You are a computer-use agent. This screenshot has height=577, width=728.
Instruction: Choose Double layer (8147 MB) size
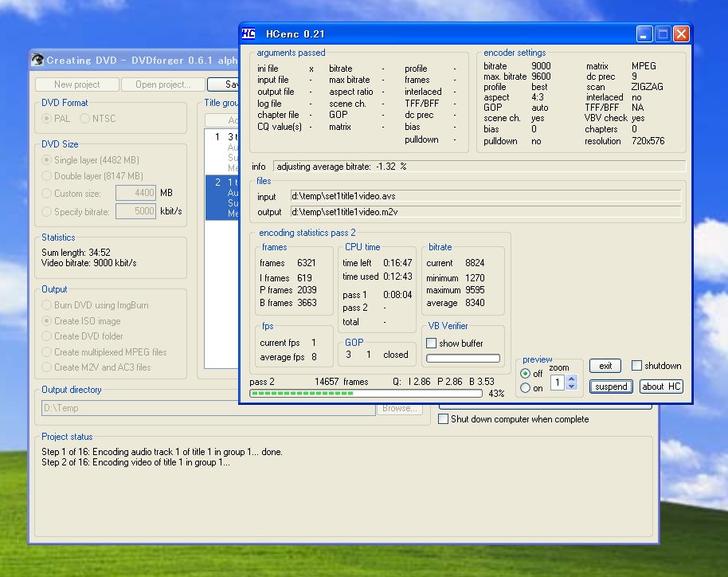[46, 176]
